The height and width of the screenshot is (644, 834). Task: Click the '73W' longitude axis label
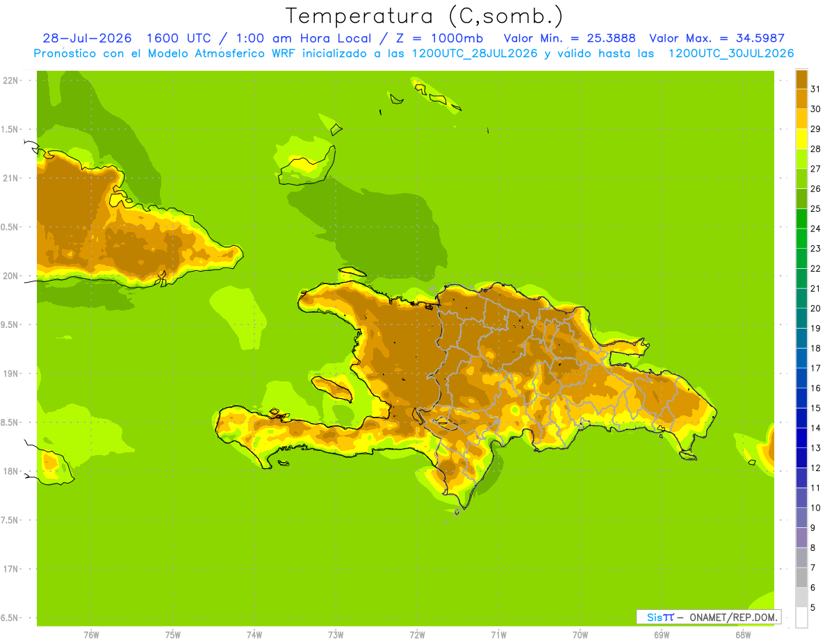coord(336,635)
